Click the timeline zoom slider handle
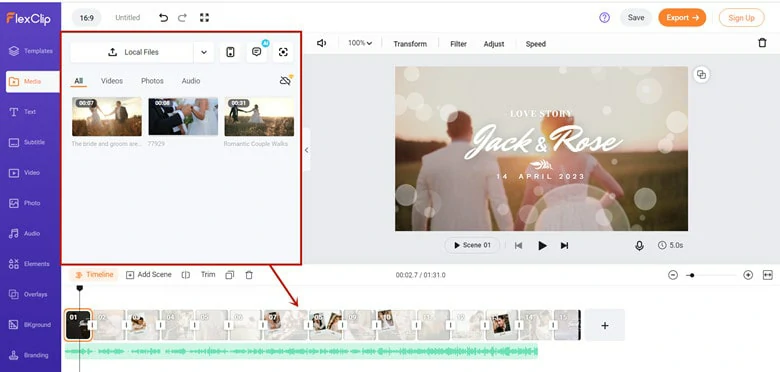Image resolution: width=780 pixels, height=372 pixels. (692, 275)
